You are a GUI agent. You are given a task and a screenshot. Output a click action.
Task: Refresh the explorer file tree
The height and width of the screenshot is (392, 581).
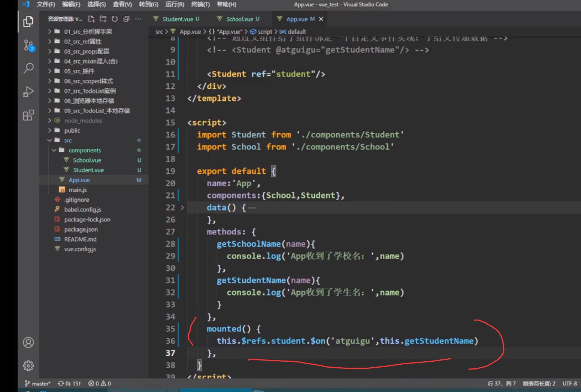tap(115, 19)
